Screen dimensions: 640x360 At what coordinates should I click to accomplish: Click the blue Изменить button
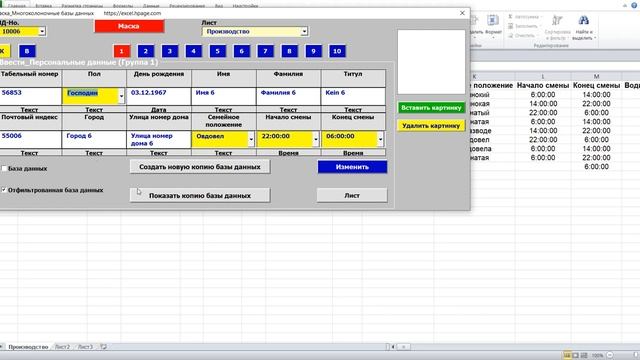tap(352, 167)
